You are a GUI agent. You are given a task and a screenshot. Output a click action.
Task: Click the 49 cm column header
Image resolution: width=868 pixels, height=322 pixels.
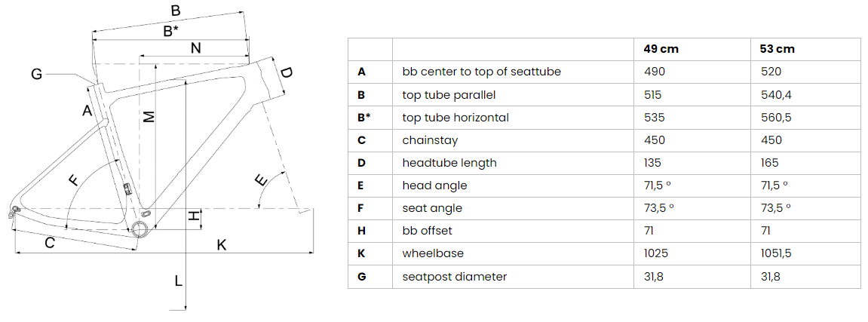click(661, 49)
